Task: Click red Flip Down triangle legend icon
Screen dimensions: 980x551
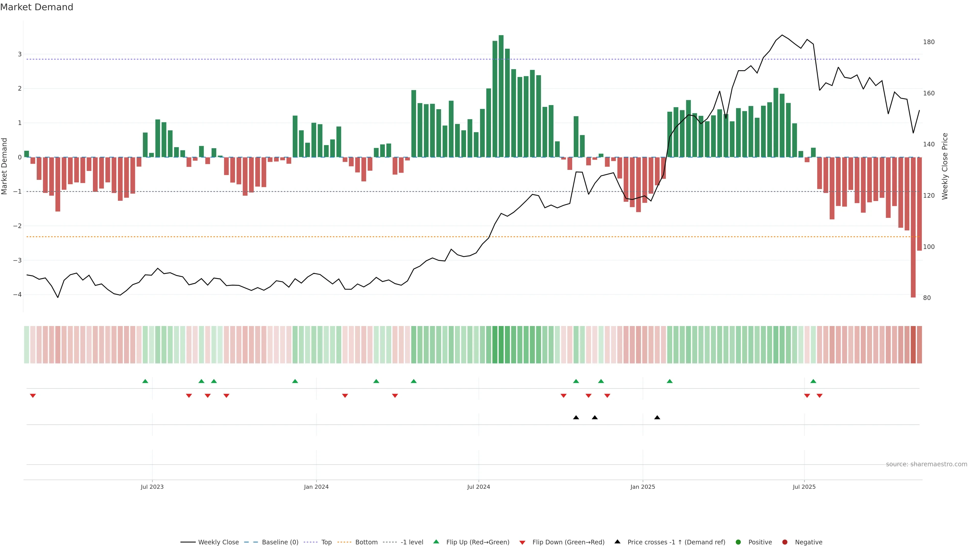Action: click(x=522, y=543)
